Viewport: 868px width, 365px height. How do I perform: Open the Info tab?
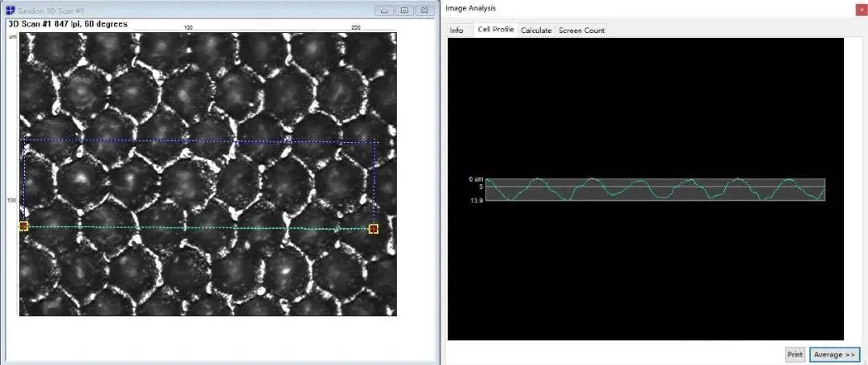coord(457,31)
